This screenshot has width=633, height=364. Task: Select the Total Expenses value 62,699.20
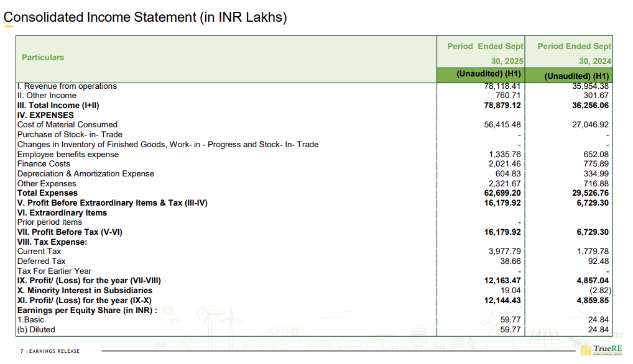[502, 193]
